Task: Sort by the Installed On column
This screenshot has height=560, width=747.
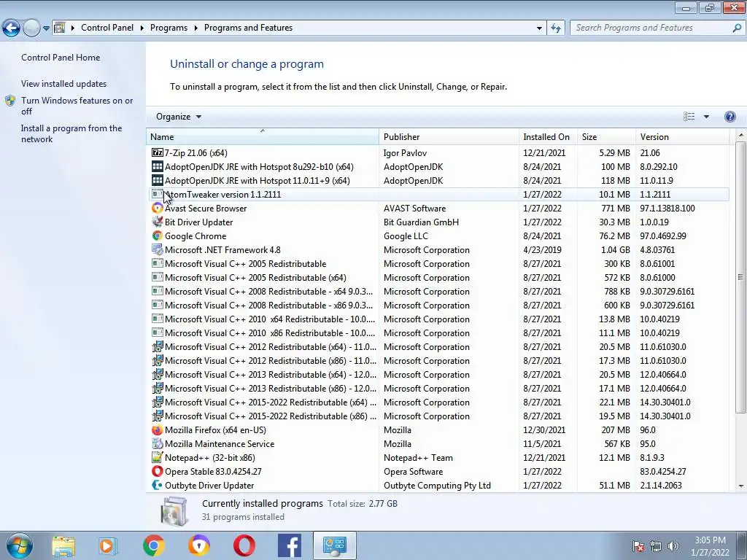Action: tap(548, 136)
